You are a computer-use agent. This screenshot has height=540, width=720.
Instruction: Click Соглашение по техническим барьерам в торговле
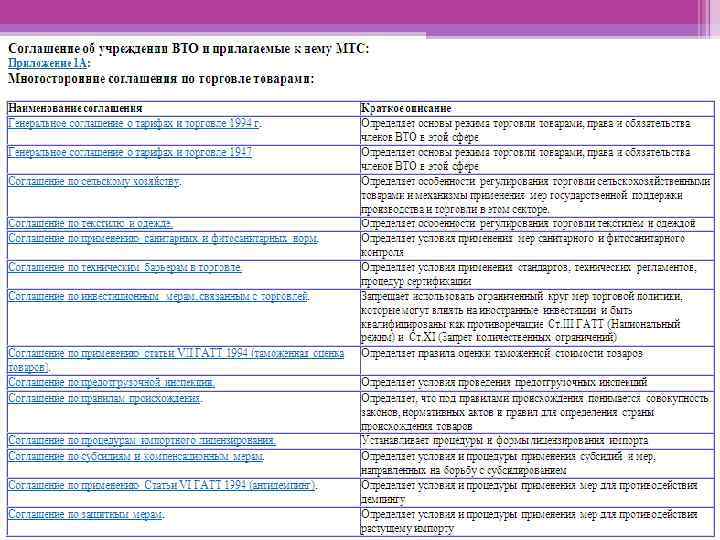click(x=125, y=267)
